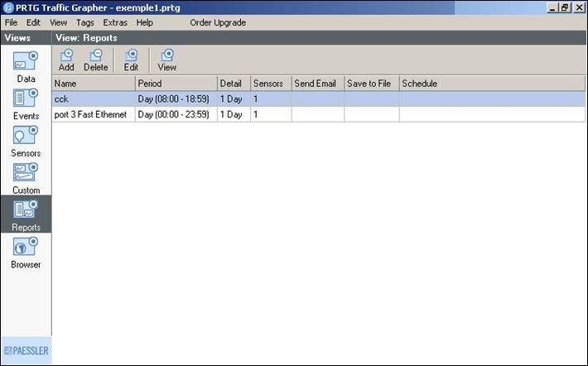Image resolution: width=588 pixels, height=366 pixels.
Task: Open the Sensors view
Action: 26,140
